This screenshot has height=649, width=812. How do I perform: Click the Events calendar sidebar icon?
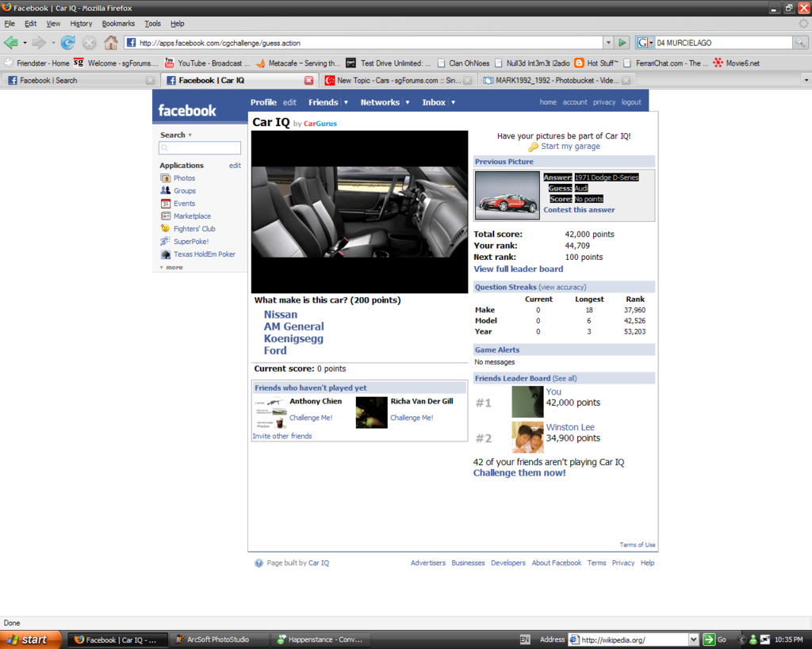[165, 204]
